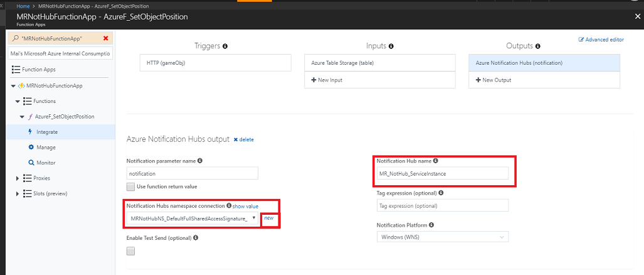Image resolution: width=644 pixels, height=275 pixels.
Task: Click the Manage gear icon
Action: click(x=30, y=147)
